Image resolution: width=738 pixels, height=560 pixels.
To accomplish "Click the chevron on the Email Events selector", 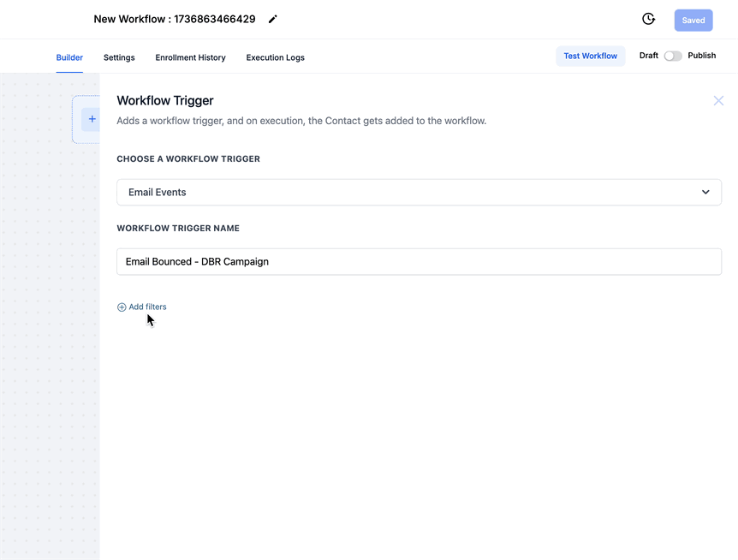I will coord(706,192).
